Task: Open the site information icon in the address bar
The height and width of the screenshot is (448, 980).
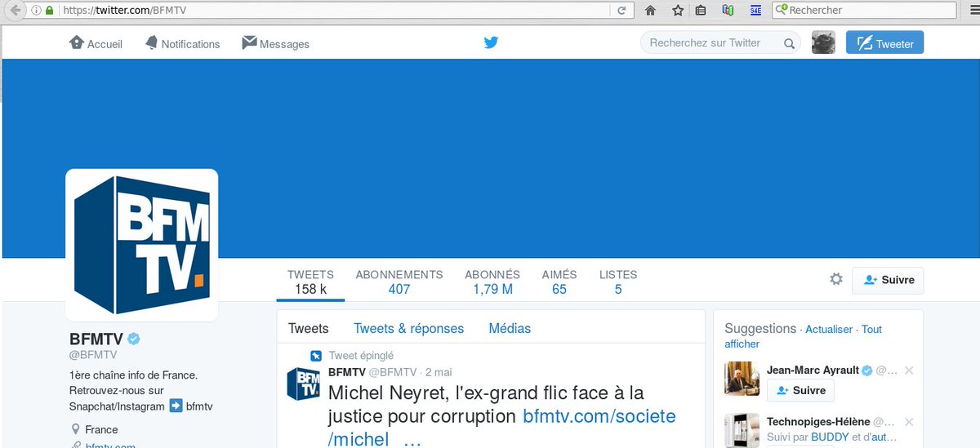Action: (x=34, y=11)
